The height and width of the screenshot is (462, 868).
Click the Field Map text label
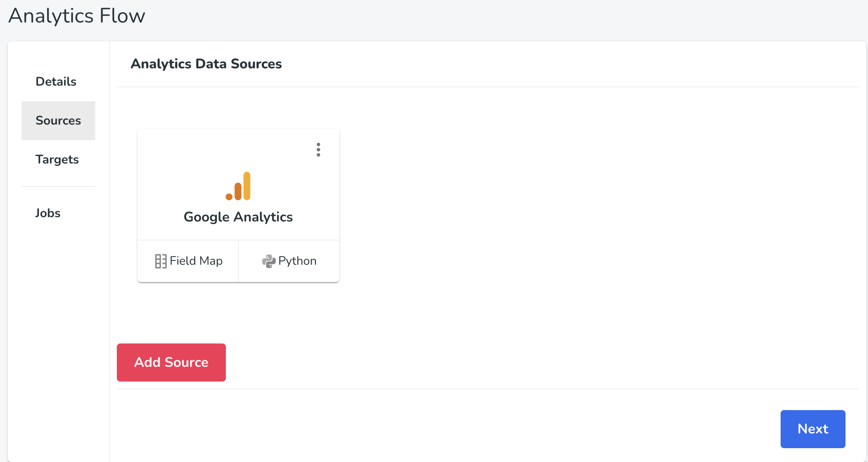click(x=196, y=261)
